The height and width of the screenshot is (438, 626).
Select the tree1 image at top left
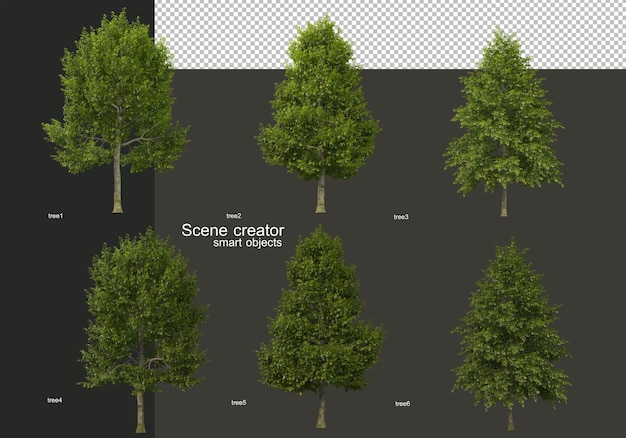[x=116, y=112]
